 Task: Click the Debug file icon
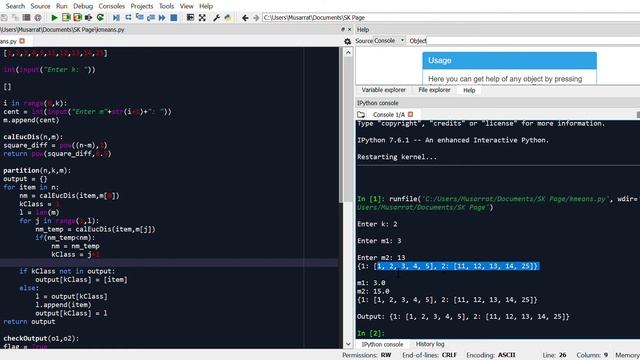[116, 18]
